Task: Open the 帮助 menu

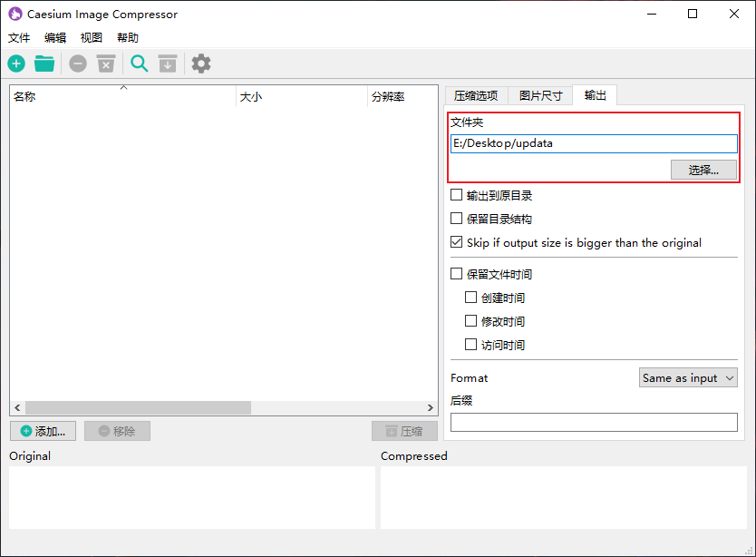Action: pos(127,38)
